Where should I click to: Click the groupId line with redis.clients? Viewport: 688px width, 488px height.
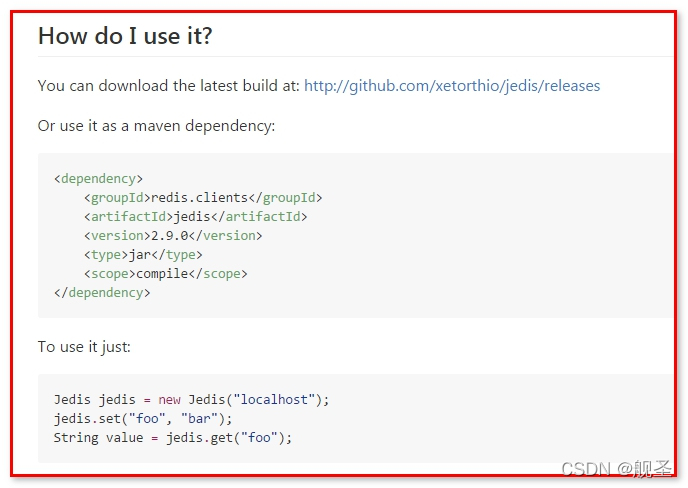click(203, 198)
